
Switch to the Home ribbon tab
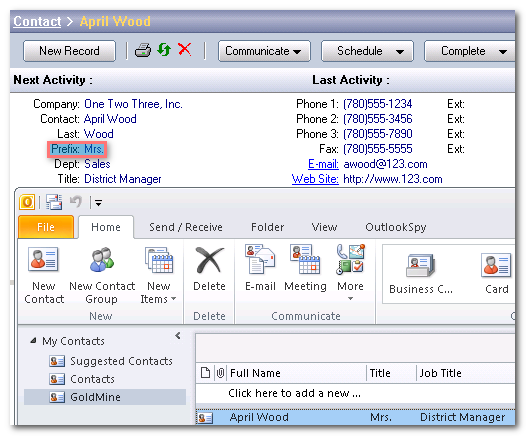pos(106,227)
